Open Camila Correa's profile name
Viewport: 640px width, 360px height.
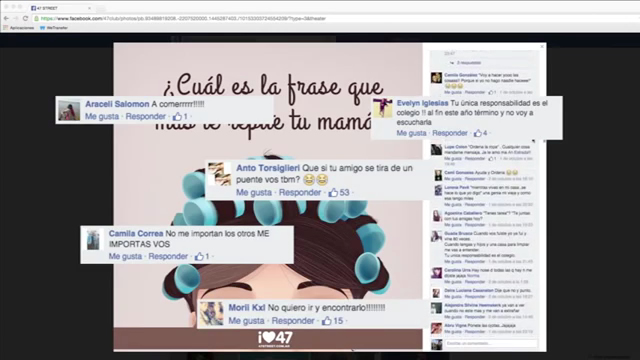click(136, 233)
